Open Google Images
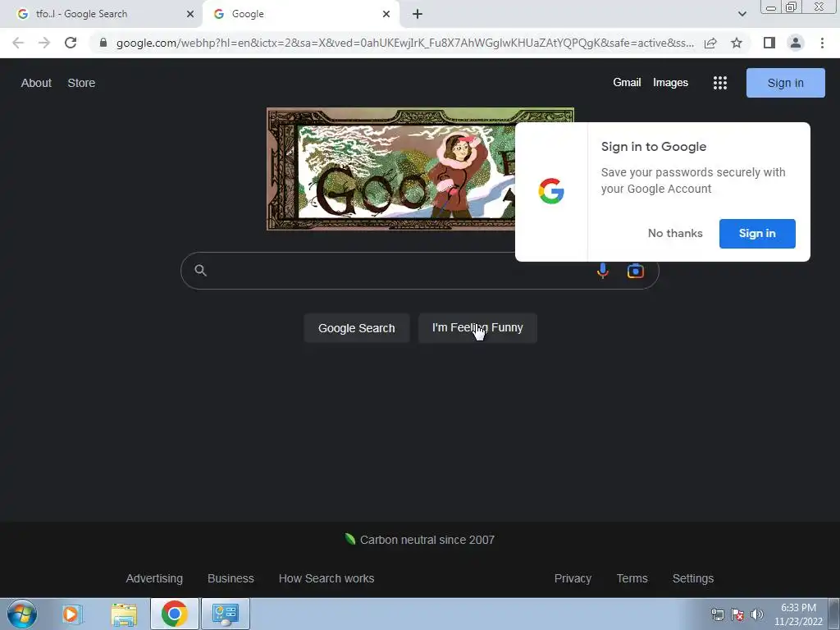840x630 pixels. (x=670, y=83)
